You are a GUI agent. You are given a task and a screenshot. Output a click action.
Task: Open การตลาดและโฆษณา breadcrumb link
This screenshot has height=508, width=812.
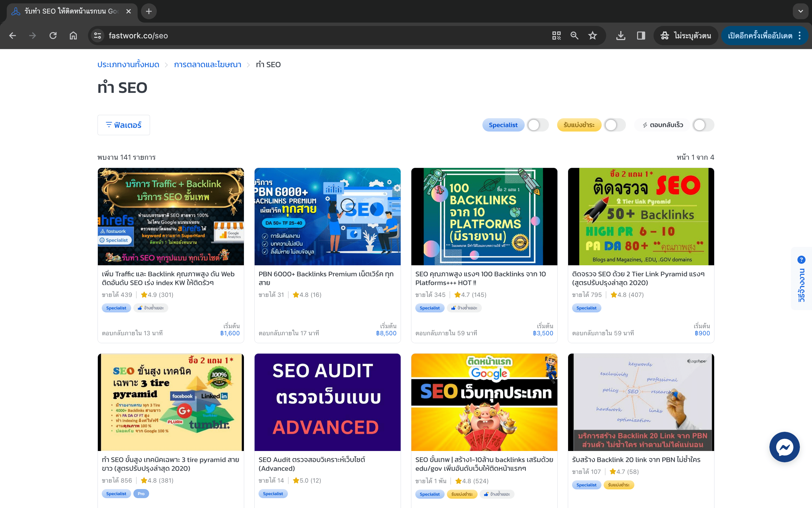click(207, 65)
